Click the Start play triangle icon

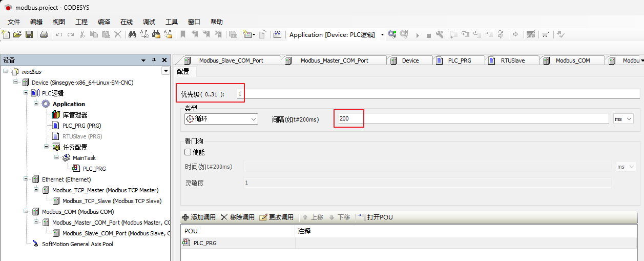[418, 35]
